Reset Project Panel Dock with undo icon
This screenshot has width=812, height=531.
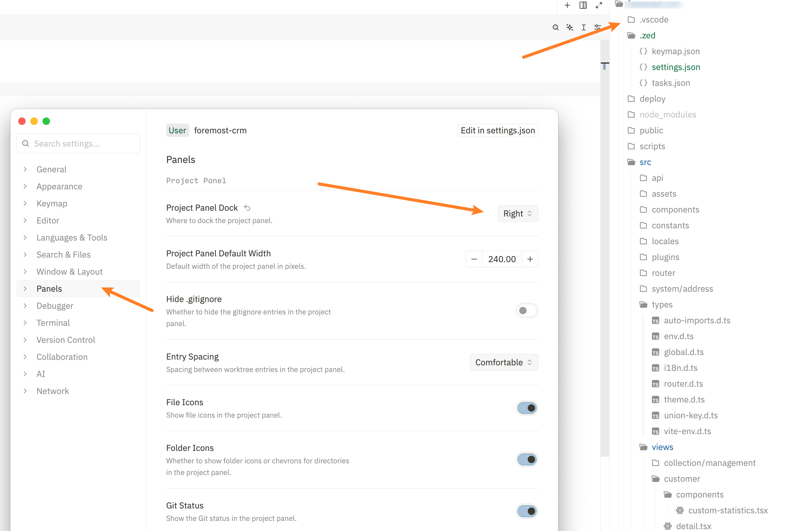pos(247,207)
